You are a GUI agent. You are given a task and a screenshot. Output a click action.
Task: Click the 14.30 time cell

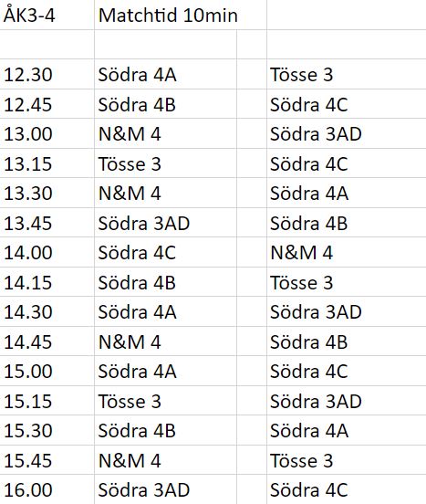tap(47, 311)
